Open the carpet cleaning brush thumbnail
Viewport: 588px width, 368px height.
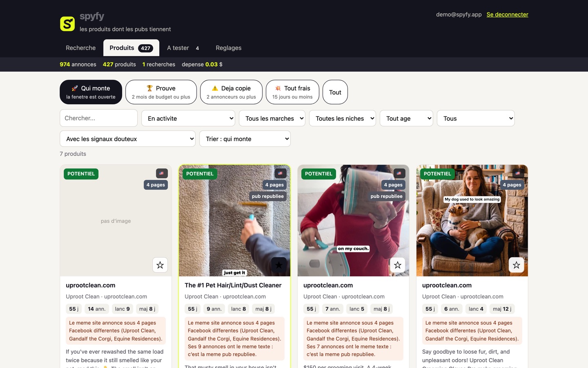pyautogui.click(x=234, y=221)
